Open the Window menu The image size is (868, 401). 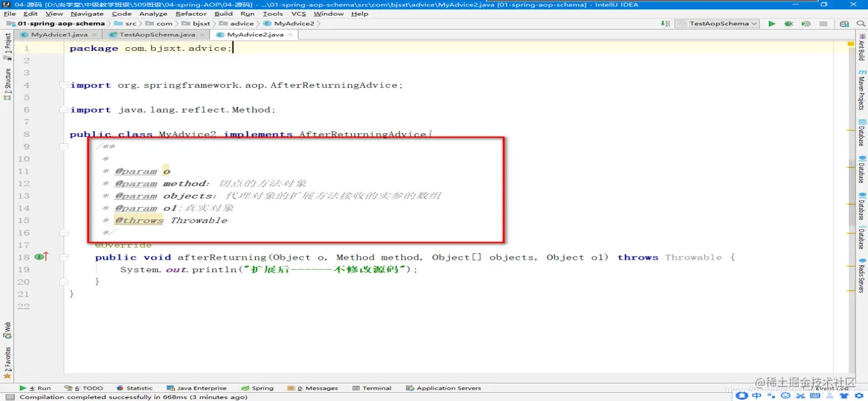(329, 14)
